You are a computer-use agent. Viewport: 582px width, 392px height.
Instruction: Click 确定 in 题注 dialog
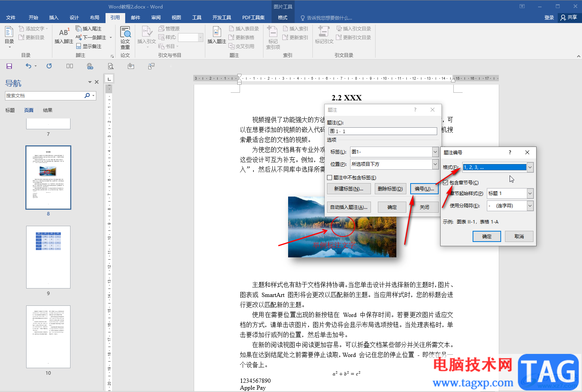[x=392, y=207]
